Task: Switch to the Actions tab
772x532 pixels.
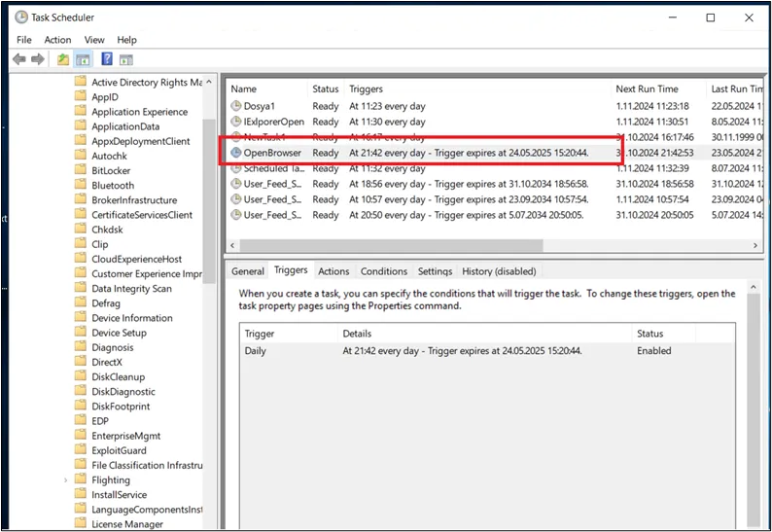Action: tap(333, 271)
